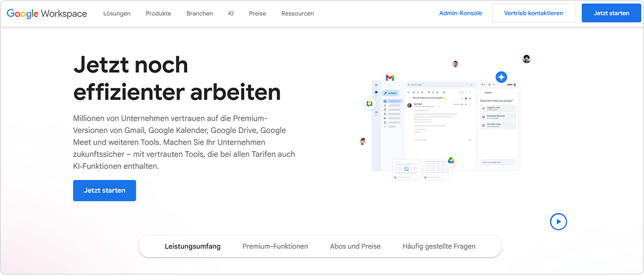Open the Produkte menu

pyautogui.click(x=158, y=13)
